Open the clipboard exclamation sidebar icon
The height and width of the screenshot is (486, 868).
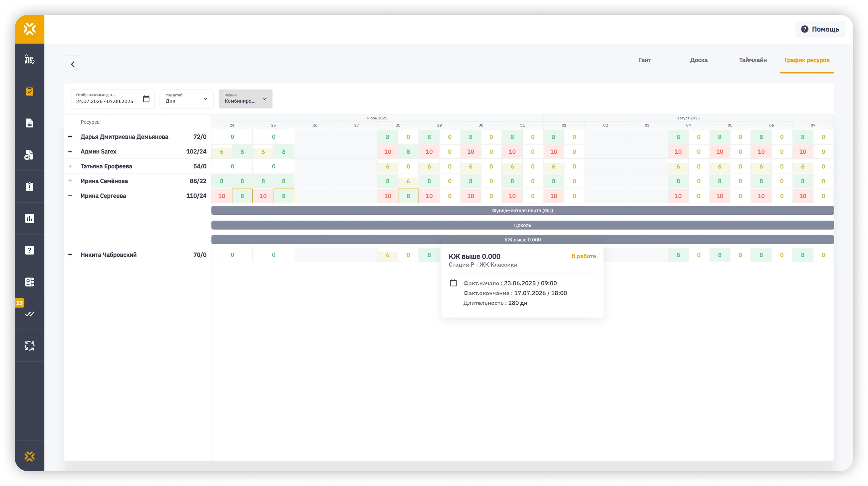pyautogui.click(x=29, y=186)
